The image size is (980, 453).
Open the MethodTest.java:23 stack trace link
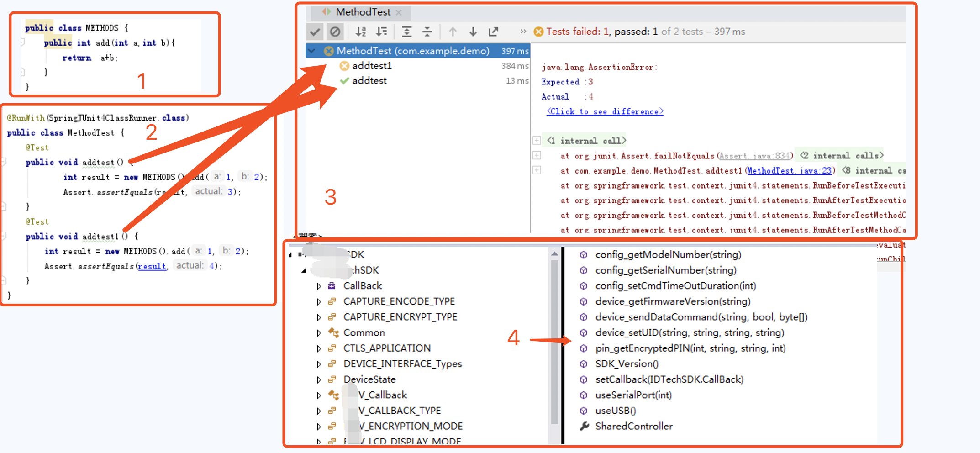click(x=789, y=170)
